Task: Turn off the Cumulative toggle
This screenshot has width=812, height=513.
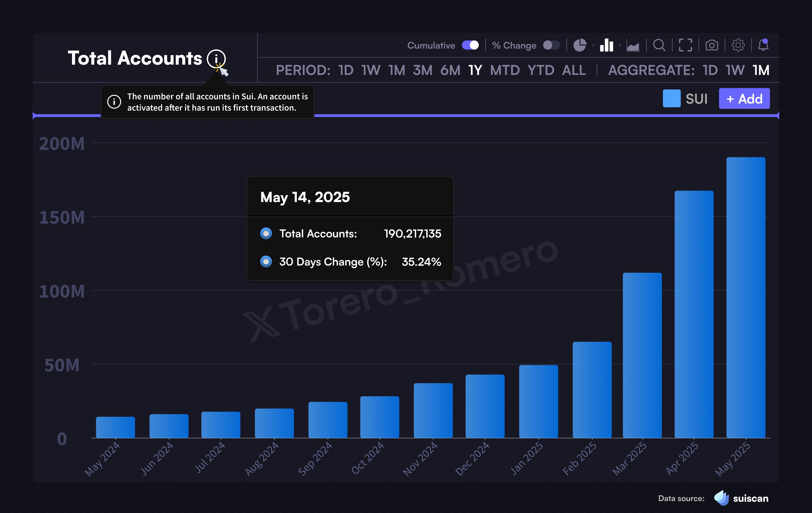Action: [x=470, y=45]
